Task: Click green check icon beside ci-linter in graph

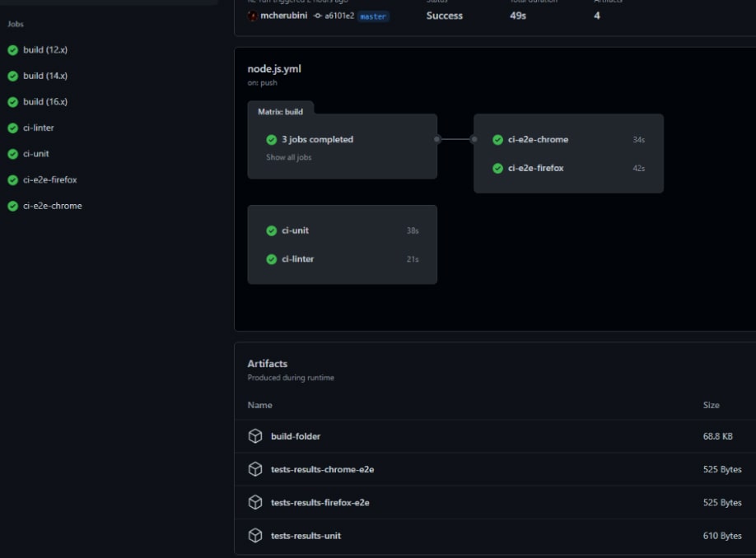Action: click(272, 259)
